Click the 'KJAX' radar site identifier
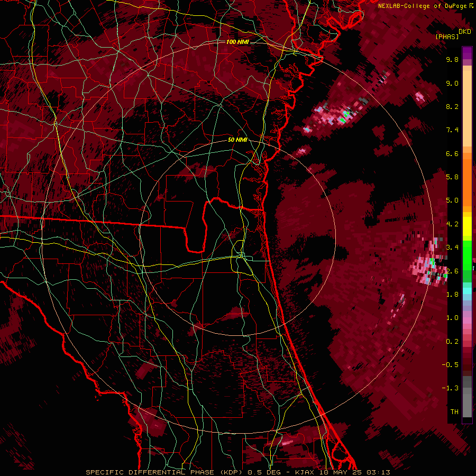The height and width of the screenshot is (476, 476). click(305, 472)
